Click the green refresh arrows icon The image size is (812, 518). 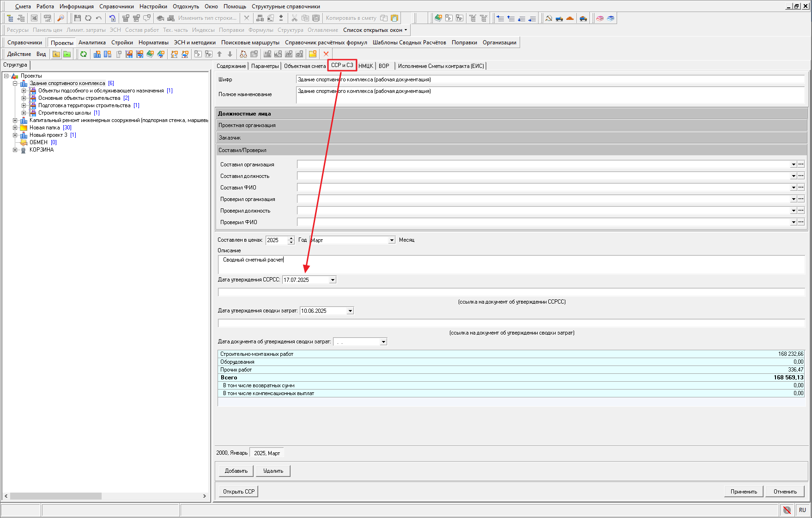tap(84, 54)
